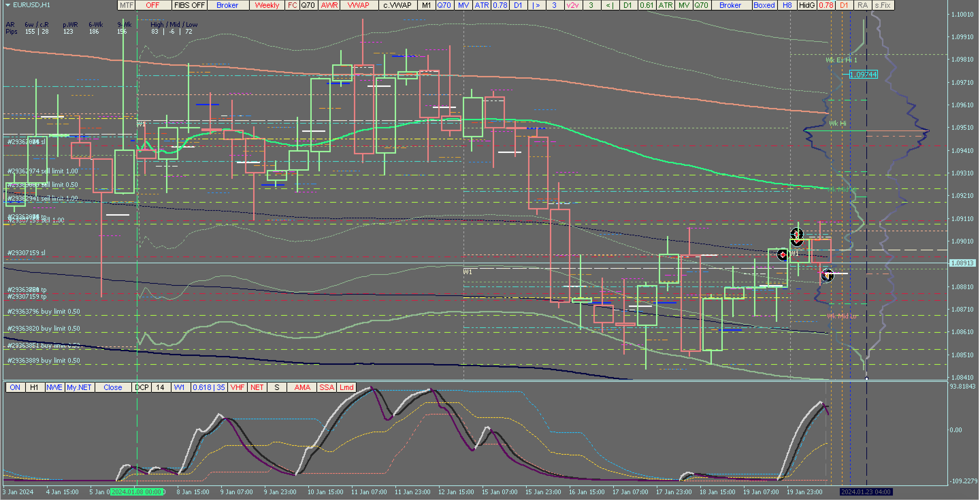Click the HidG button
Image resolution: width=980 pixels, height=500 pixels.
[x=806, y=5]
